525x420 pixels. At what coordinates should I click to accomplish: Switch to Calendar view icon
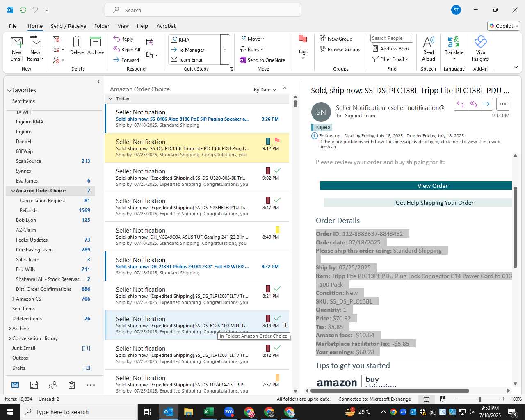pos(34,385)
